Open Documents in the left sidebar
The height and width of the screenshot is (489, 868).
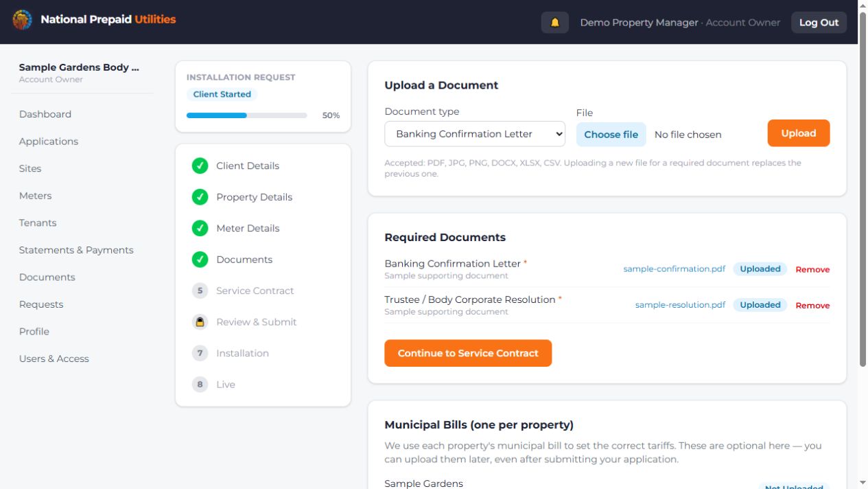[x=47, y=277]
